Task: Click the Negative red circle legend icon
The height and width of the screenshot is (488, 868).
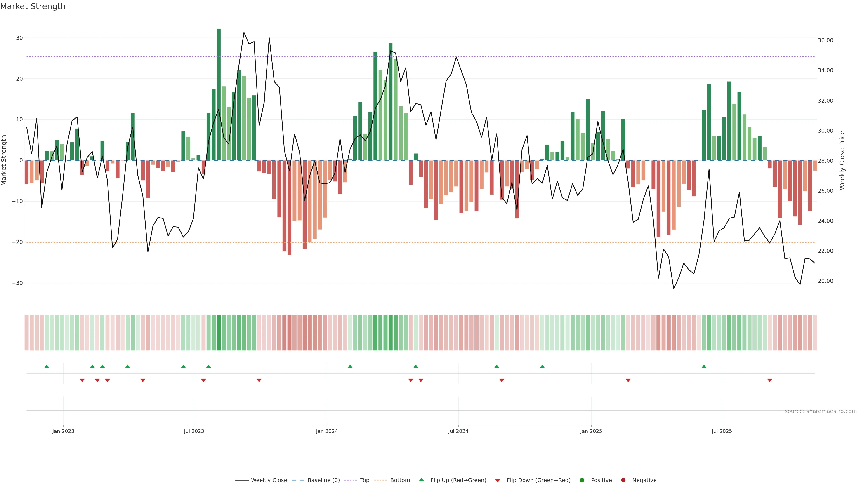Action: click(x=623, y=480)
